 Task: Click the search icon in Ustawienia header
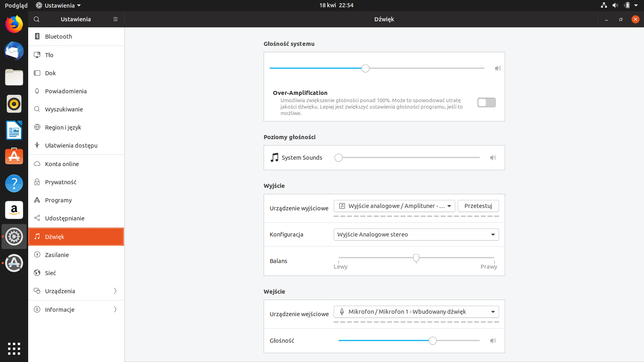click(x=37, y=19)
